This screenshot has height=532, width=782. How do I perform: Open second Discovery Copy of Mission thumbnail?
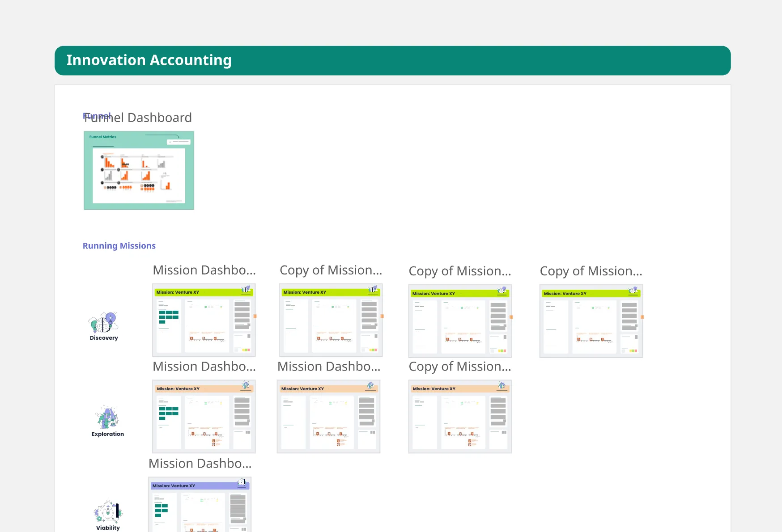pyautogui.click(x=331, y=320)
